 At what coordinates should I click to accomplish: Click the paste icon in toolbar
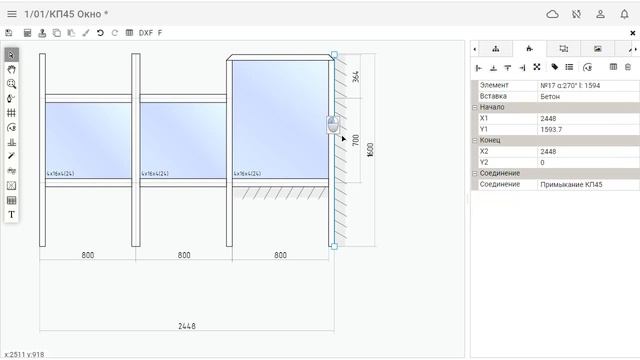coord(71,33)
